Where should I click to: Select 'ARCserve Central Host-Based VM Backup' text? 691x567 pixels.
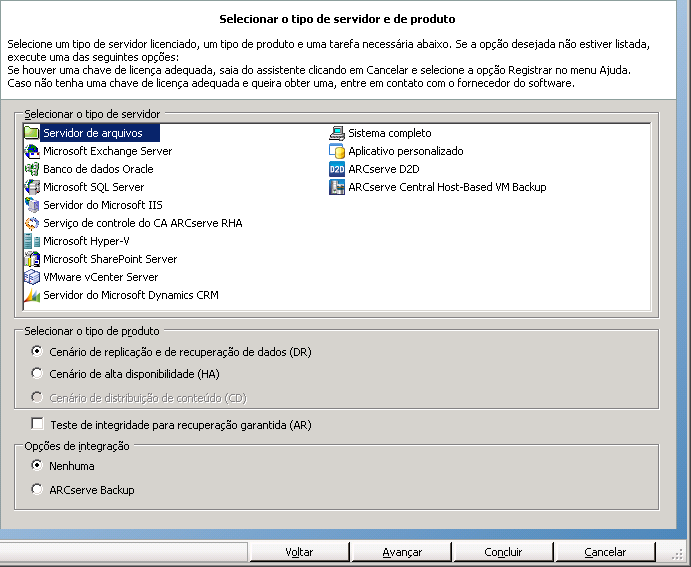447,187
